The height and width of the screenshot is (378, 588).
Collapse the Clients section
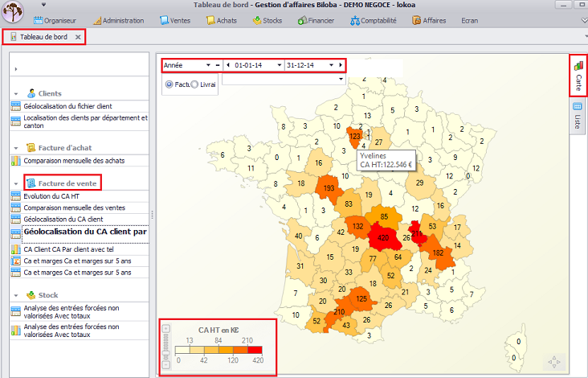pyautogui.click(x=16, y=94)
